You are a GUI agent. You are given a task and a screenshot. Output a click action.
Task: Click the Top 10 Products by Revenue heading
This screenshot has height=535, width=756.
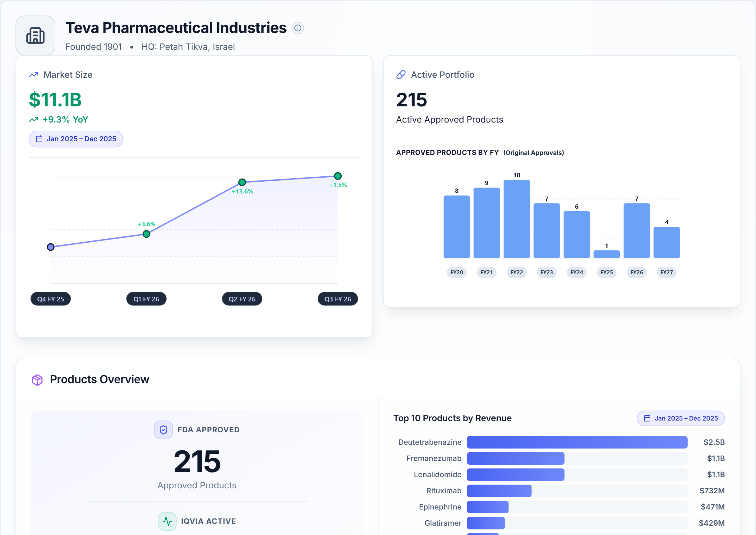point(452,418)
